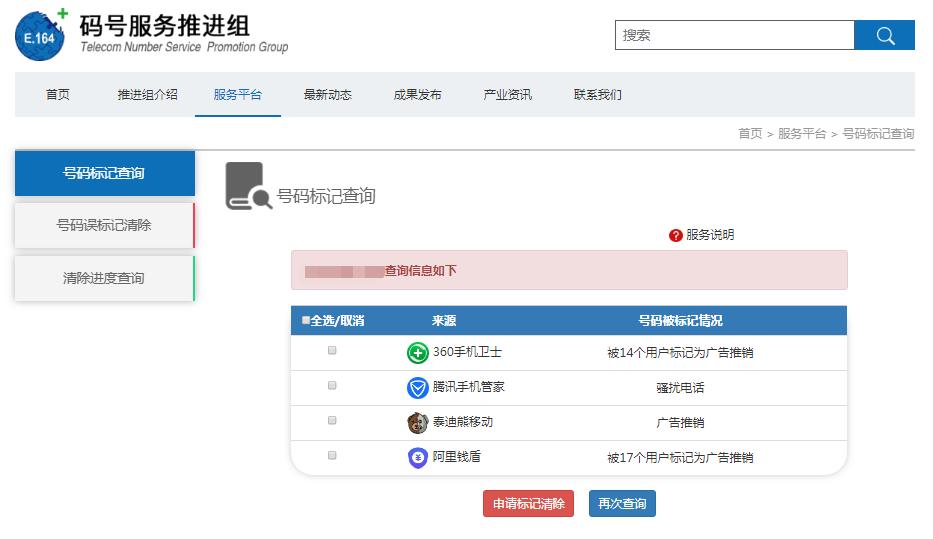Click the 来源 column header
Image resolution: width=933 pixels, height=539 pixels.
point(444,321)
